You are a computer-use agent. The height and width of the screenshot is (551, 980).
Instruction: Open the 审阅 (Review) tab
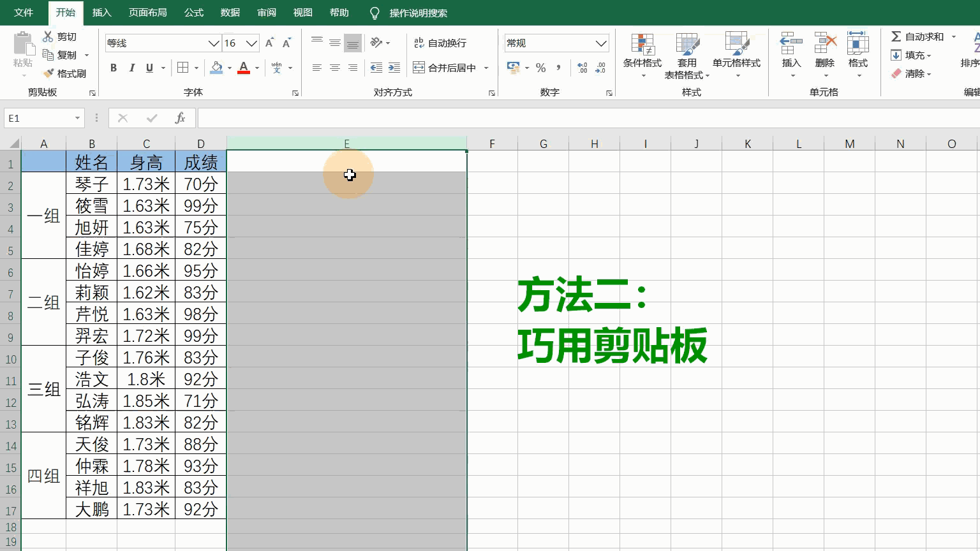267,12
